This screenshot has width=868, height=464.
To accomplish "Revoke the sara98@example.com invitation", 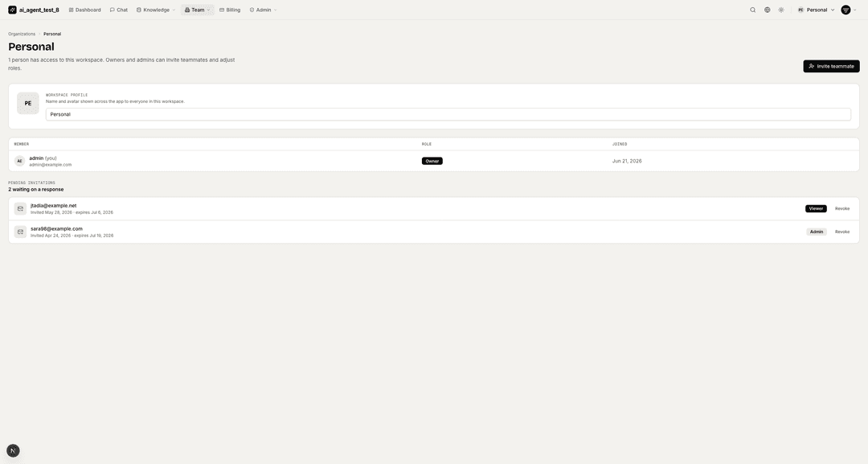I will point(842,232).
